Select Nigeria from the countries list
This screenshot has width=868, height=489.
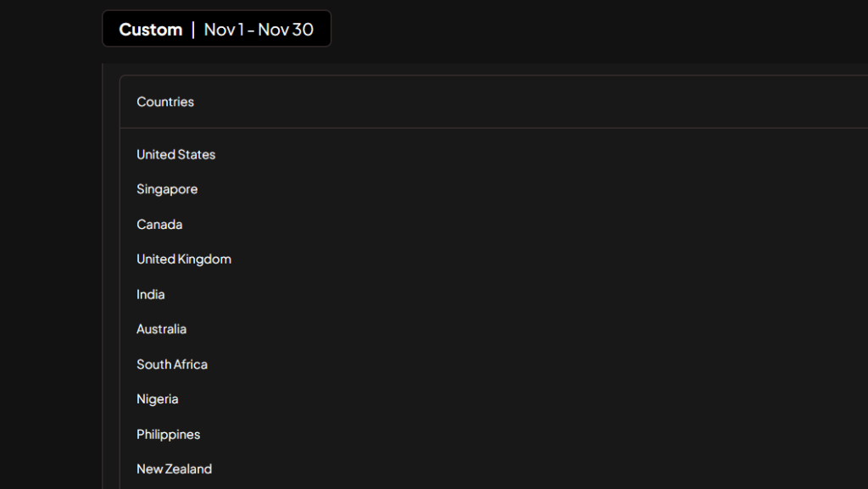[158, 399]
